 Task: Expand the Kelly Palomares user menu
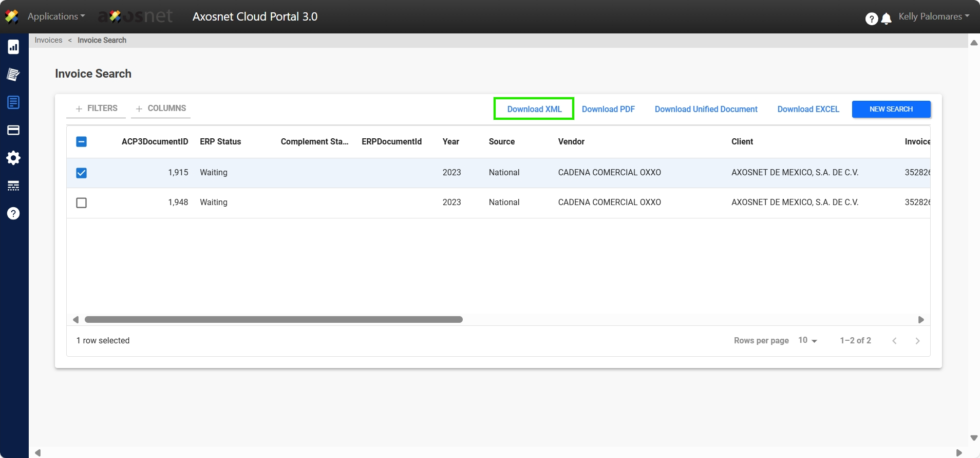933,16
